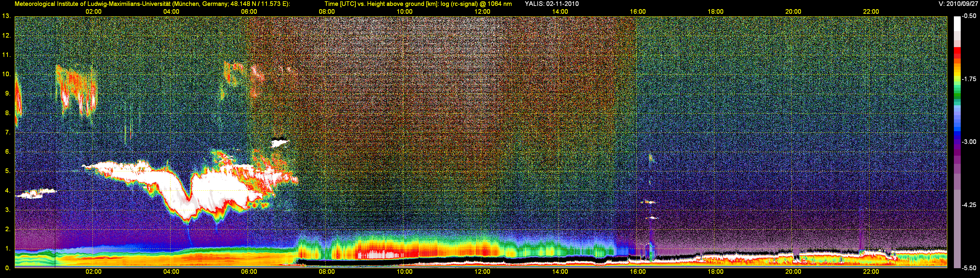This screenshot has height=278, width=980.
Task: Click the '-0.50' color scale value
Action: click(x=969, y=16)
